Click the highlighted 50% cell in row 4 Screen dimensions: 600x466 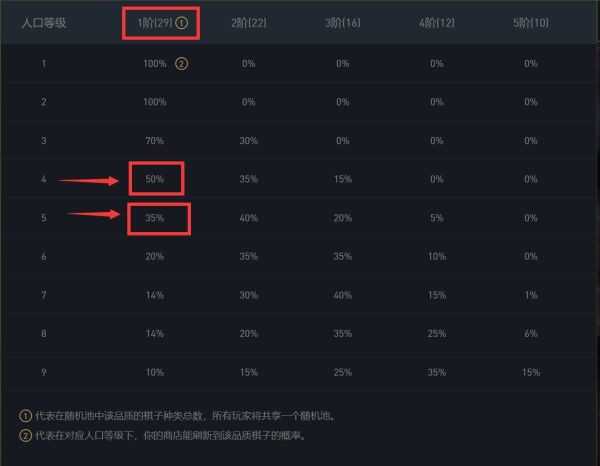155,179
